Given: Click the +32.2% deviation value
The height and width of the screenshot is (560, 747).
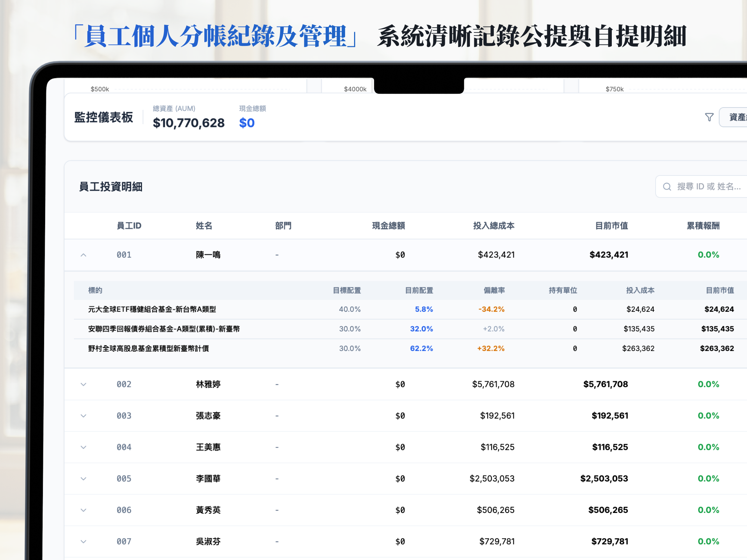Looking at the screenshot, I should coord(491,349).
